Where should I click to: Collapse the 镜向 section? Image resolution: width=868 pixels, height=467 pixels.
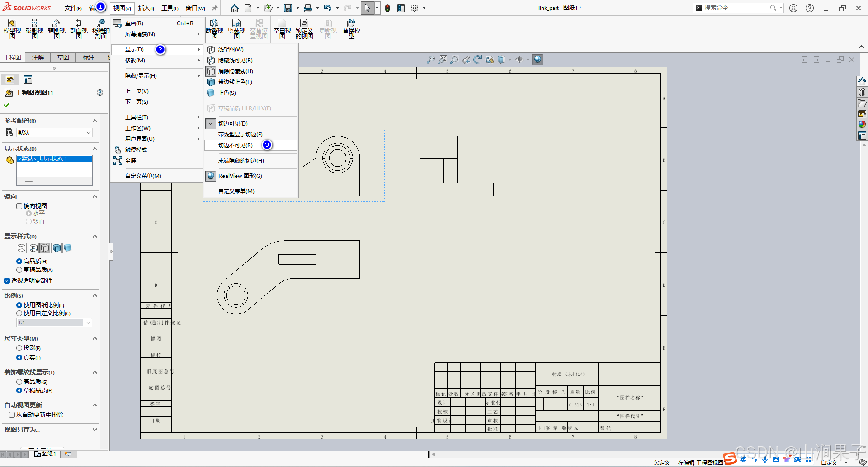click(95, 196)
